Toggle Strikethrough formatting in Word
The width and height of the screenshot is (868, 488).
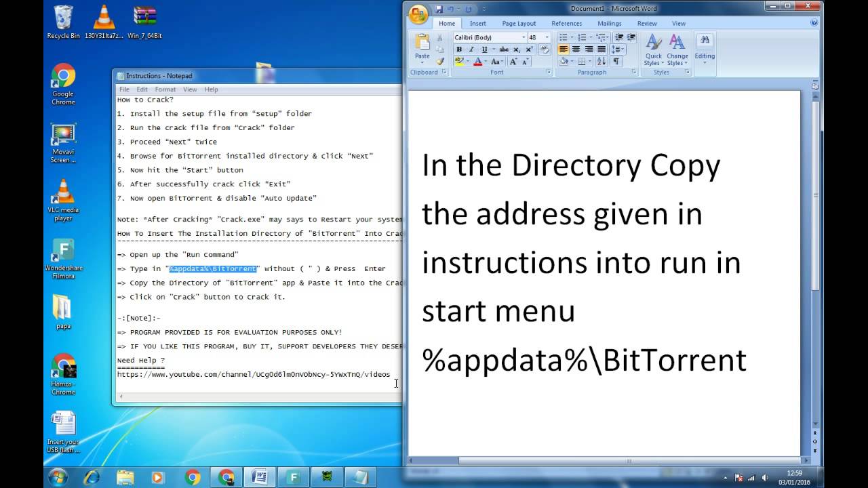pos(504,49)
